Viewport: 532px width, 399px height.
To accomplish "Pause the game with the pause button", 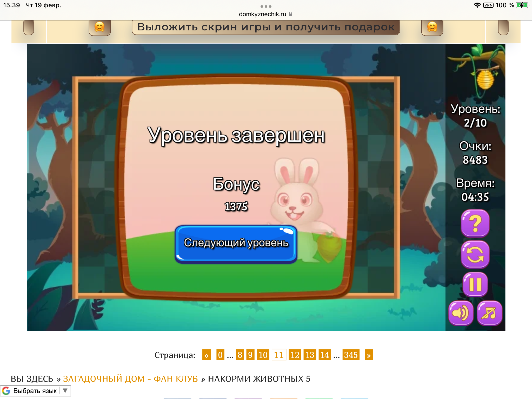I will pos(475,284).
